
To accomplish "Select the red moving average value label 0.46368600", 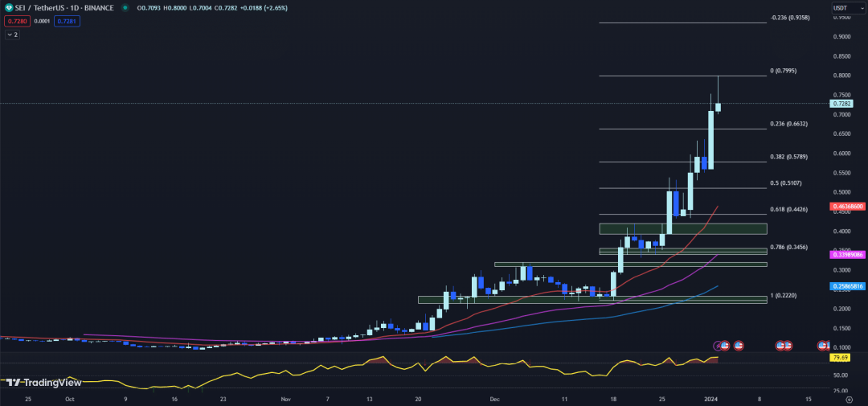I will [847, 207].
